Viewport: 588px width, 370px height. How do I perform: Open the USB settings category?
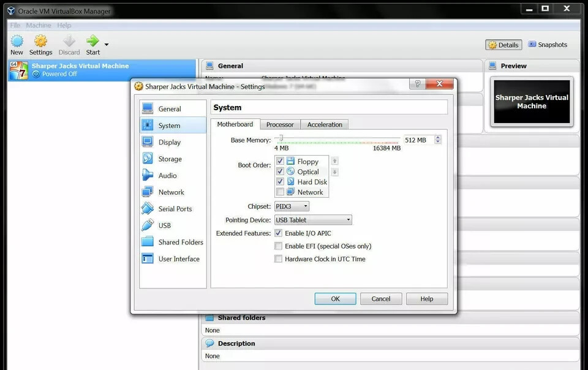point(173,225)
